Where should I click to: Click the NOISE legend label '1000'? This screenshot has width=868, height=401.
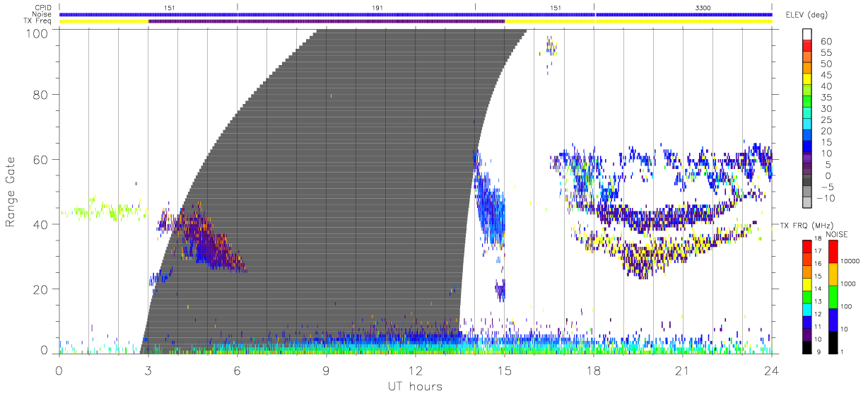click(x=848, y=284)
